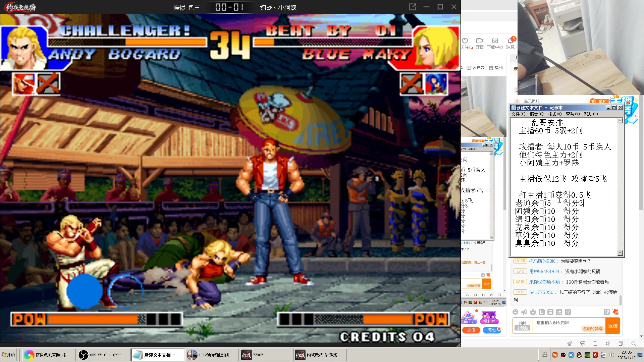
Task: Click the 管 manager icon in chat toolbar
Action: pos(550,312)
